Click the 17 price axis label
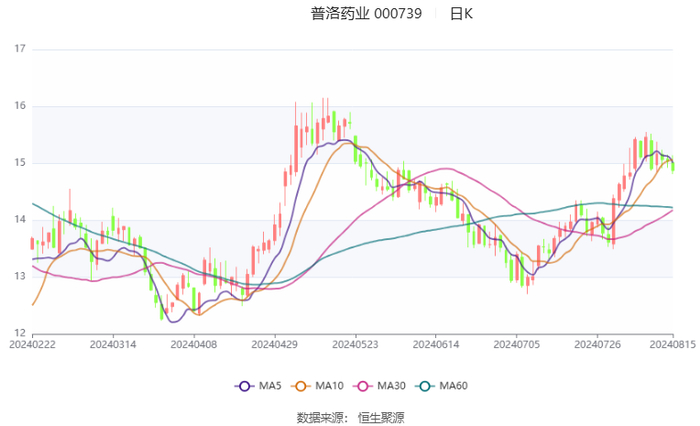 (20, 49)
